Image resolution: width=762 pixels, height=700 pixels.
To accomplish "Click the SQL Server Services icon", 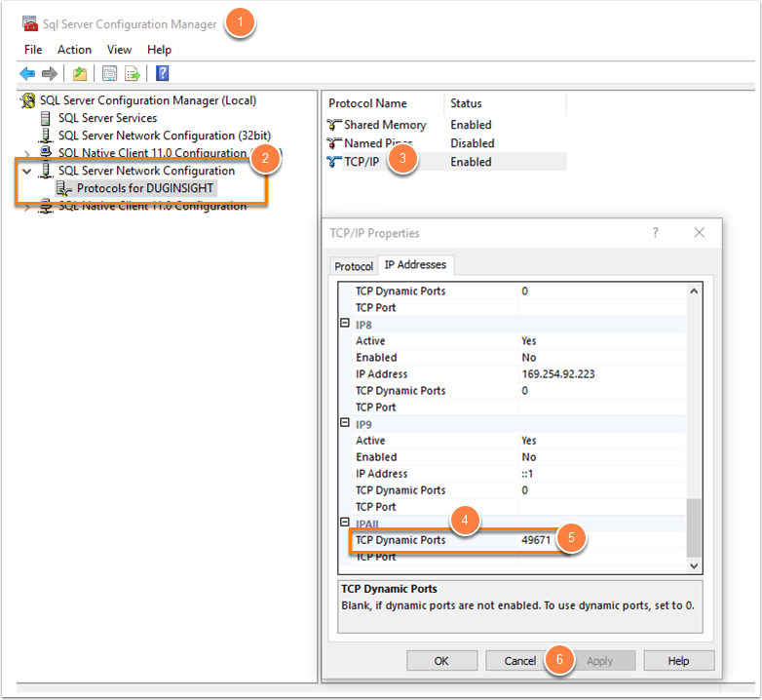I will point(45,118).
